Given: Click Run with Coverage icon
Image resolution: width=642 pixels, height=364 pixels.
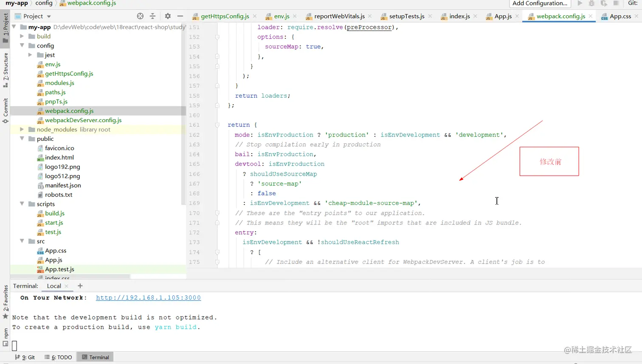Looking at the screenshot, I should click(x=604, y=3).
